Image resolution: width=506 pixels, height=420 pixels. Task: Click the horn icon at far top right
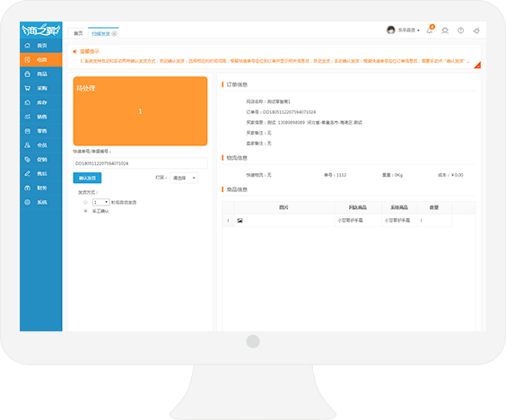[x=476, y=31]
